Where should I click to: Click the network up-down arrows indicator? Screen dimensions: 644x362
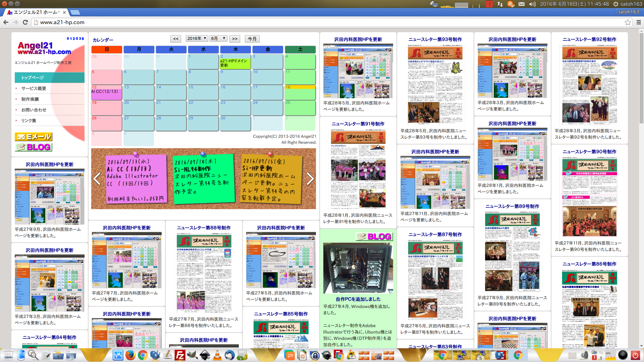pos(500,4)
